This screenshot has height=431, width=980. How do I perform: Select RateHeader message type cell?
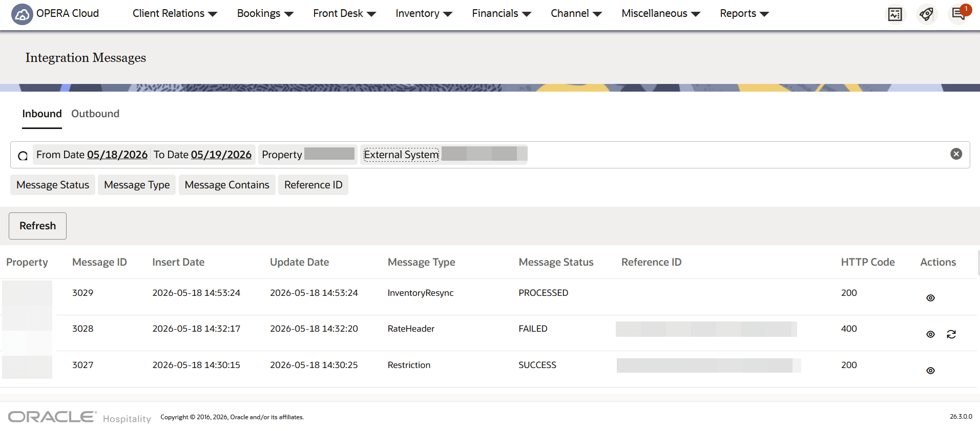[411, 329]
